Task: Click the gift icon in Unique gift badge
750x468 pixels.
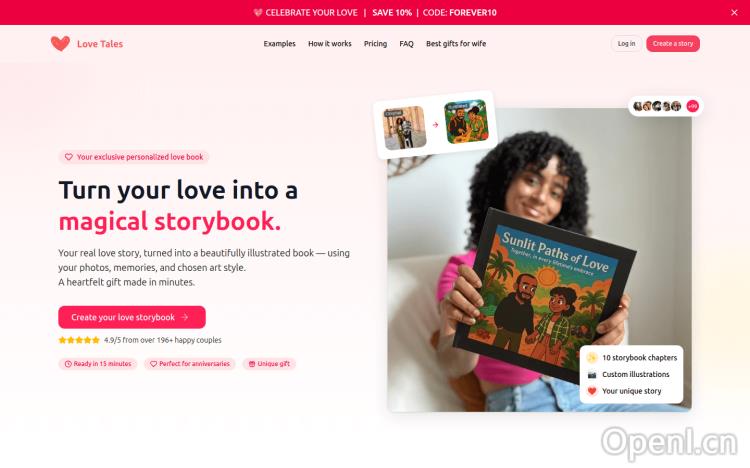Action: [252, 364]
